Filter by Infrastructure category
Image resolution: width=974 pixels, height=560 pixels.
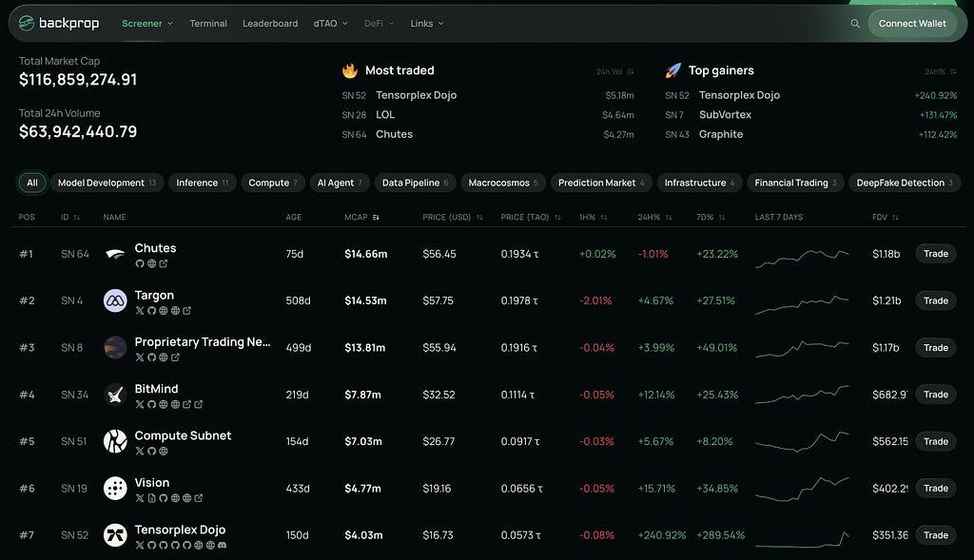click(699, 183)
